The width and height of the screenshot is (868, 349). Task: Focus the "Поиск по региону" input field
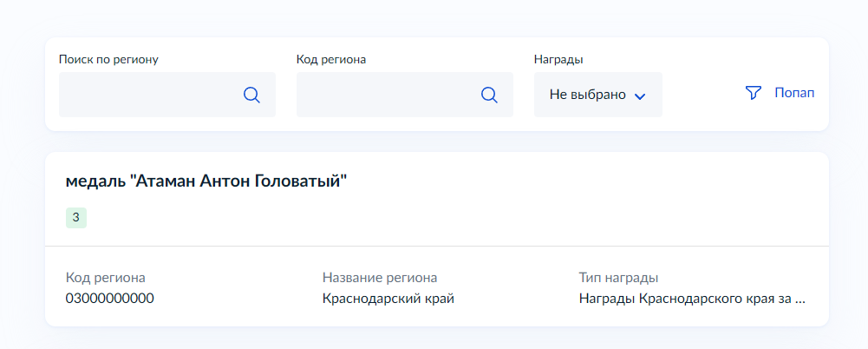tap(147, 95)
